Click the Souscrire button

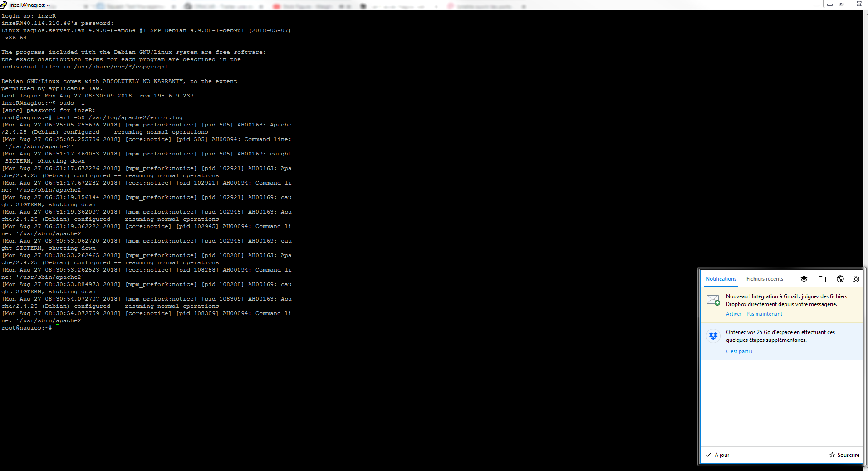click(x=848, y=455)
